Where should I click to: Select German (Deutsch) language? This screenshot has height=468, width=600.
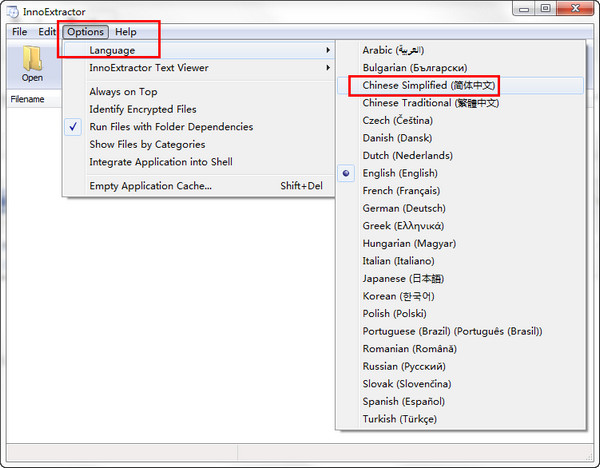pos(460,209)
